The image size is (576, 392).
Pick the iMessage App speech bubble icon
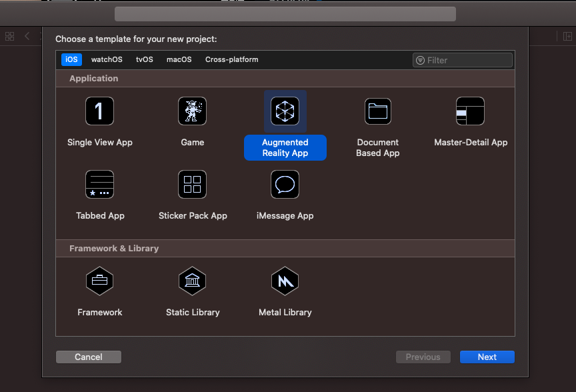285,184
